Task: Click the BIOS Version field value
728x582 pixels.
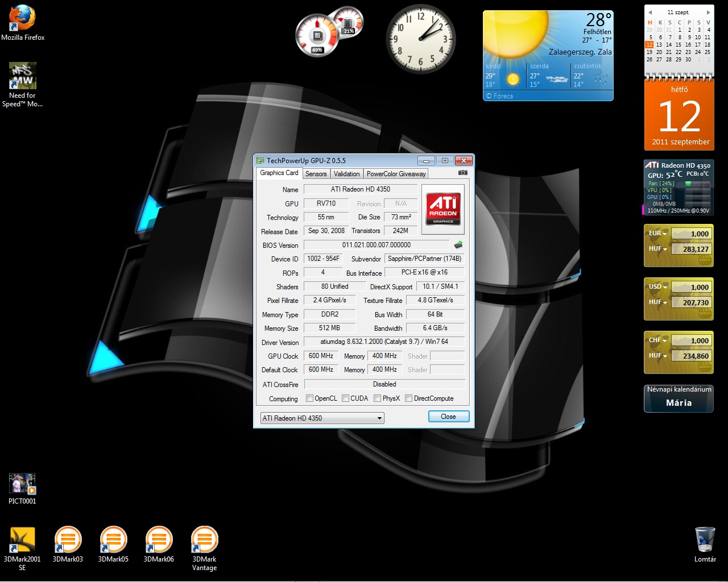Action: point(377,245)
